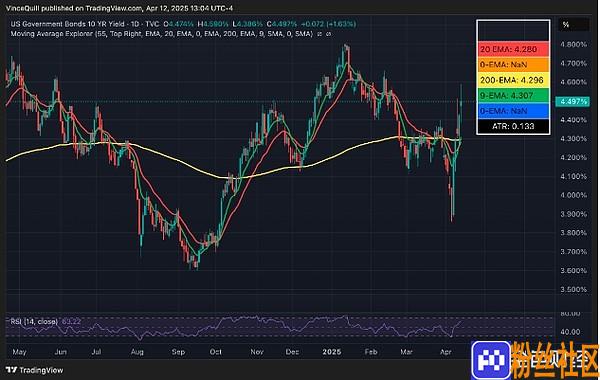Click the 4.200% price axis label

pos(574,157)
